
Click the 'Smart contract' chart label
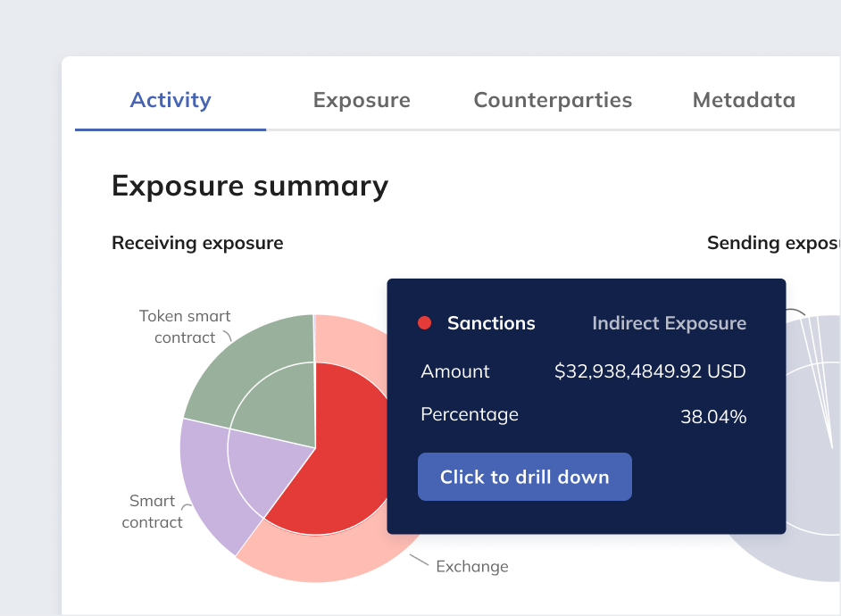click(x=152, y=512)
